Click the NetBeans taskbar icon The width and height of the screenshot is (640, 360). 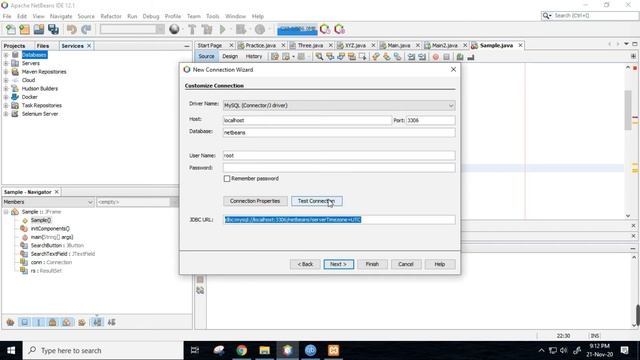[288, 350]
